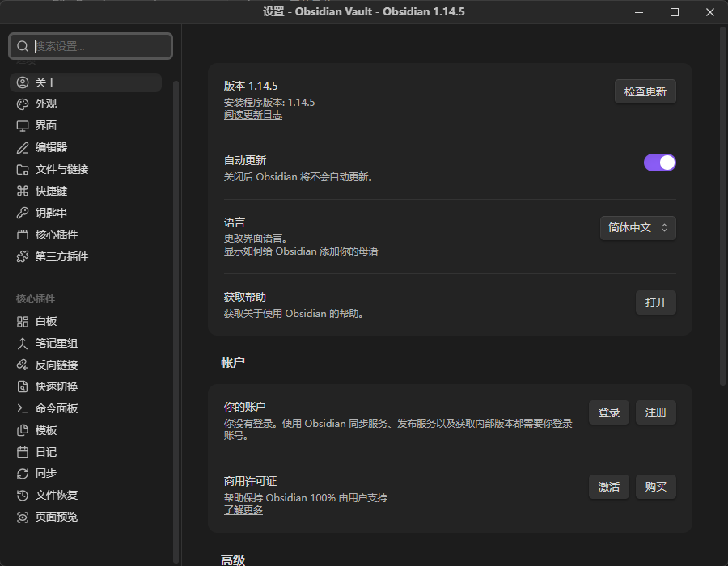Open 笔记重组 plugin settings
Viewport: 728px width, 566px height.
[x=86, y=344]
